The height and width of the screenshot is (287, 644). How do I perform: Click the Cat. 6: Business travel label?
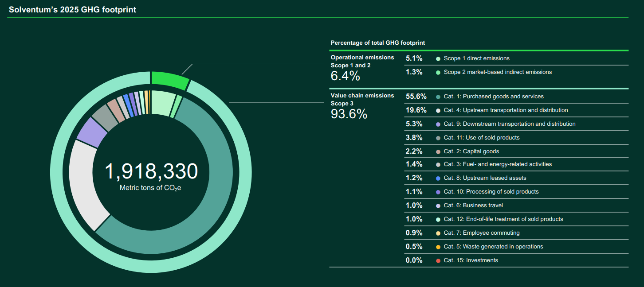tap(474, 206)
